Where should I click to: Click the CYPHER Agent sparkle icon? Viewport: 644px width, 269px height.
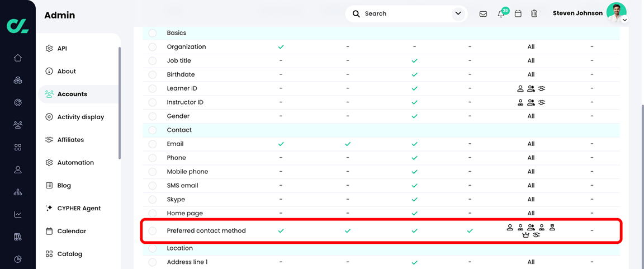[x=49, y=208]
